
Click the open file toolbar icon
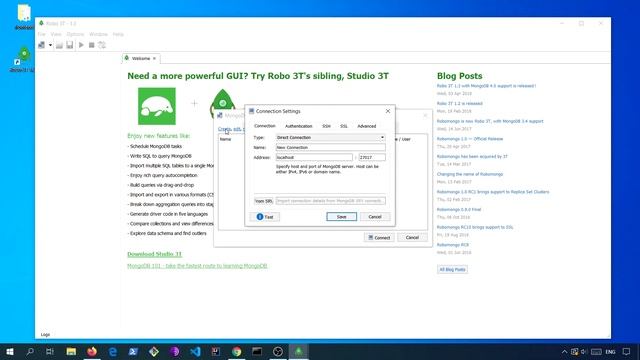60,45
